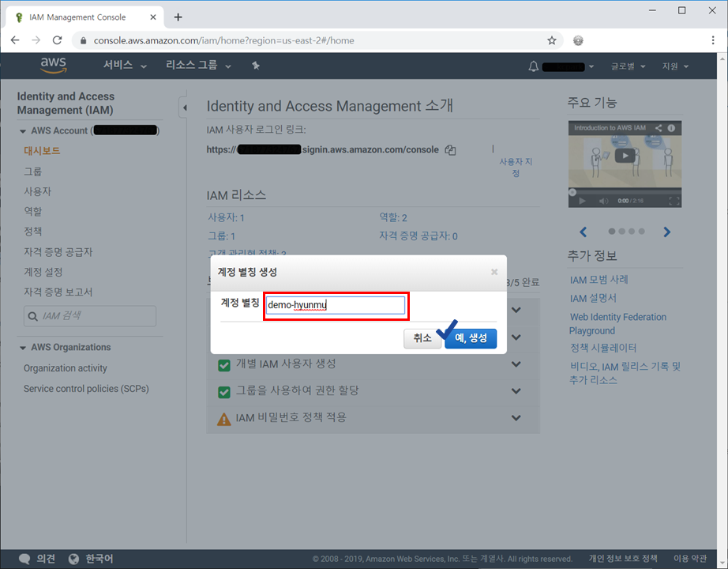This screenshot has height=569, width=728.
Task: Click the share icon on the video
Action: point(659,128)
